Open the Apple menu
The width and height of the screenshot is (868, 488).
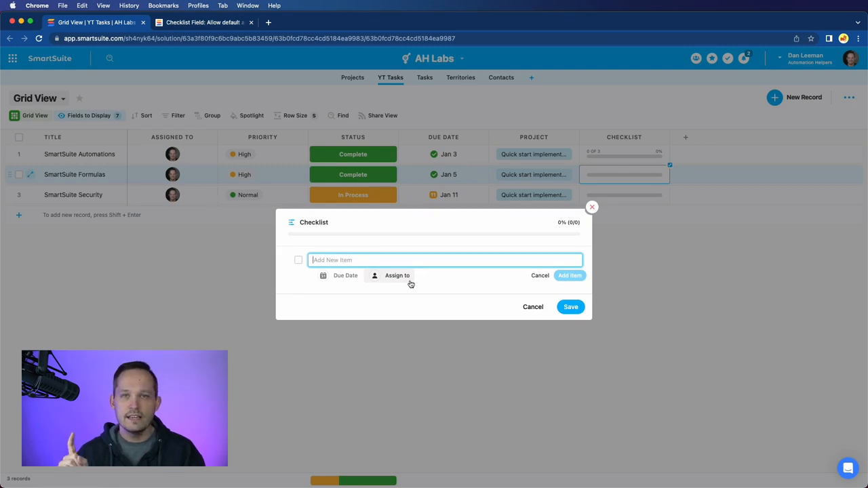tap(12, 5)
